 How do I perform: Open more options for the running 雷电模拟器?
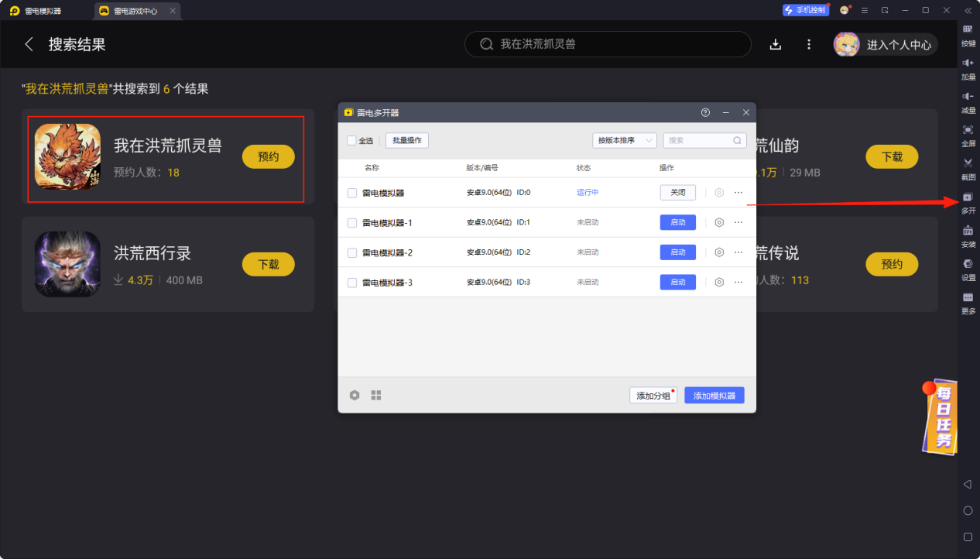[738, 193]
